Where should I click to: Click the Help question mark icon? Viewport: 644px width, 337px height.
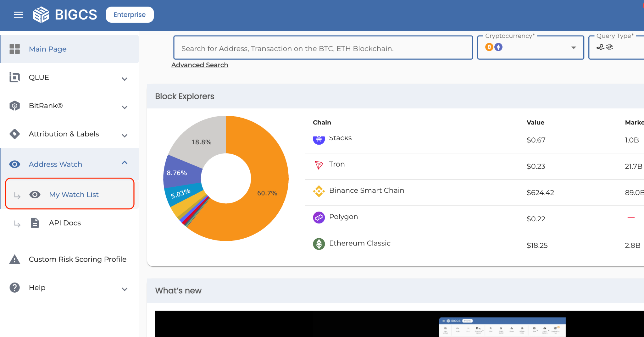tap(14, 288)
